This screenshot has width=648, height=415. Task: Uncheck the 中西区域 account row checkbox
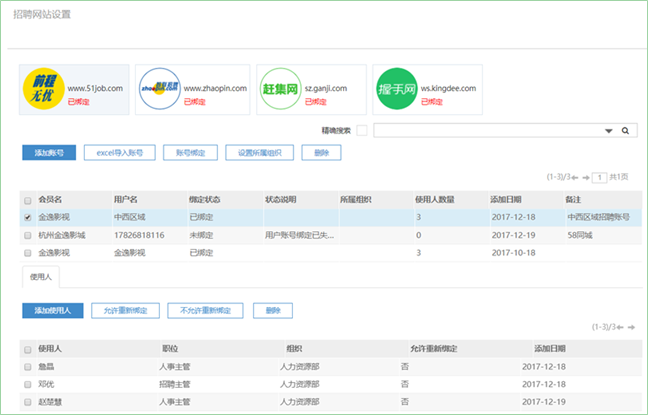point(27,216)
